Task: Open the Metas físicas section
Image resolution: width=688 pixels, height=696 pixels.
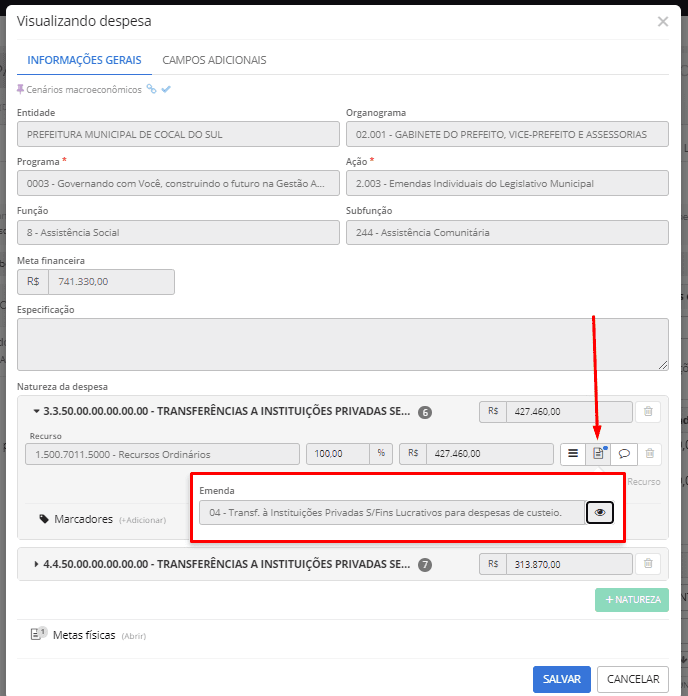Action: (84, 634)
